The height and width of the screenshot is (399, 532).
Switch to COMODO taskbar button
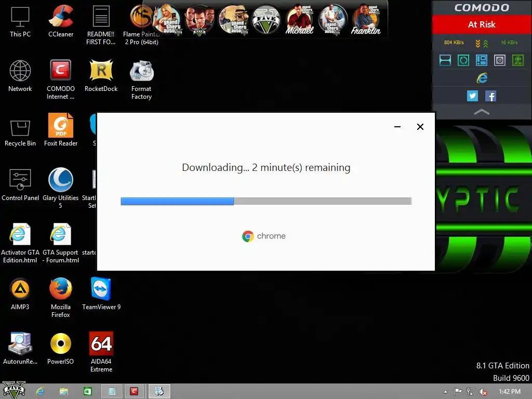[x=135, y=392]
